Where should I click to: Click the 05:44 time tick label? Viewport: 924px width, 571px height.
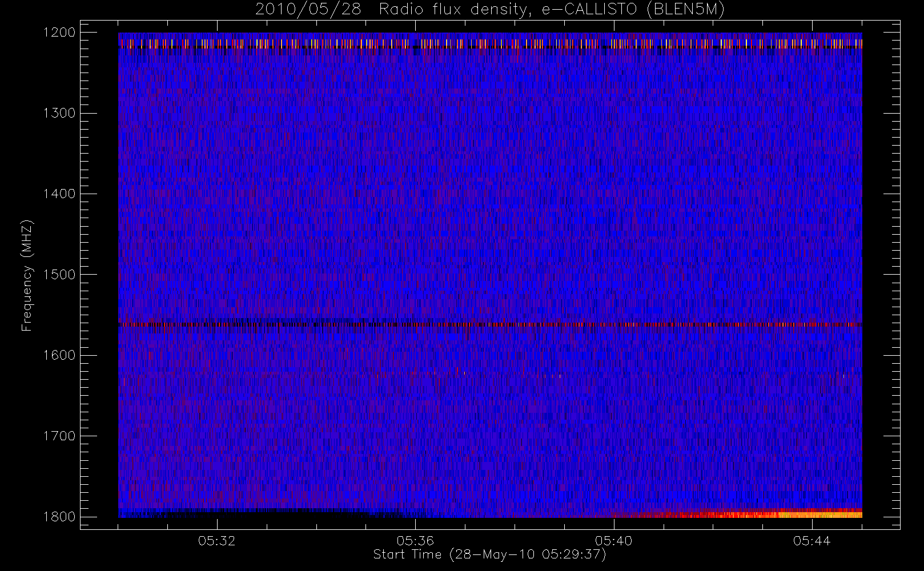coord(811,541)
